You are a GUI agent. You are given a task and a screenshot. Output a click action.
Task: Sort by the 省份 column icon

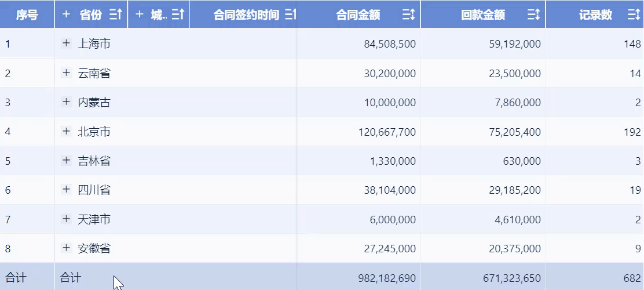[x=115, y=15]
